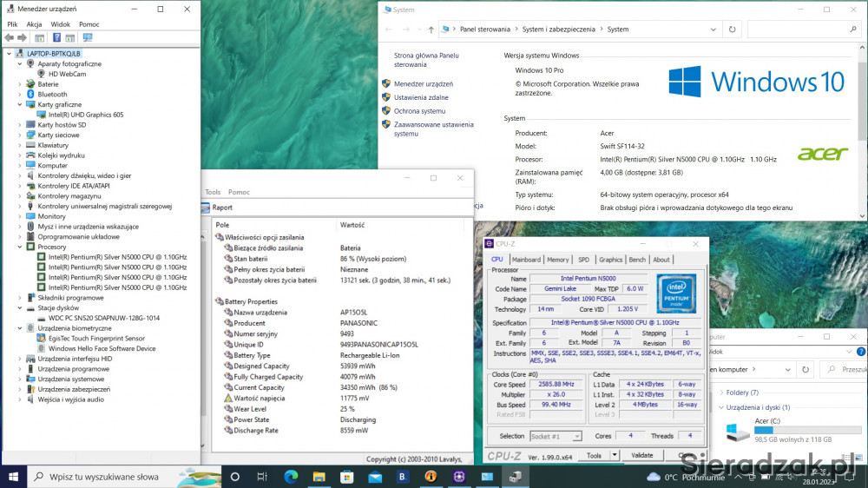
Task: Click the Bluetooth device category icon
Action: tap(30, 95)
